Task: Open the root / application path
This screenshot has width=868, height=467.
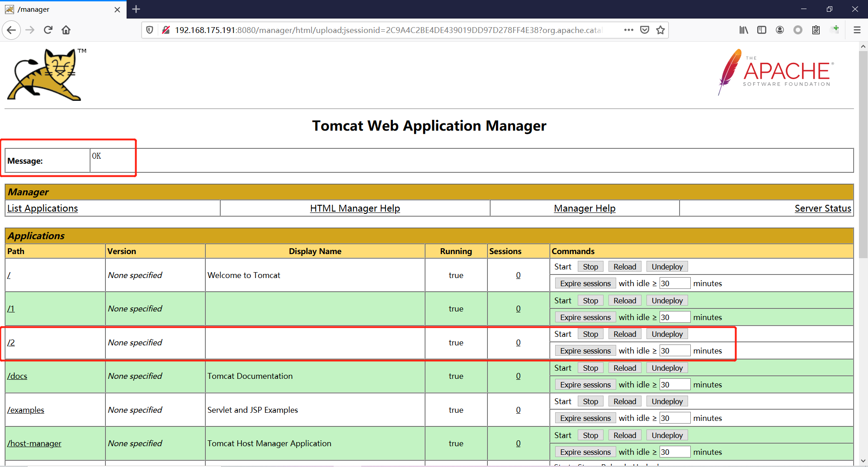Action: click(x=9, y=275)
